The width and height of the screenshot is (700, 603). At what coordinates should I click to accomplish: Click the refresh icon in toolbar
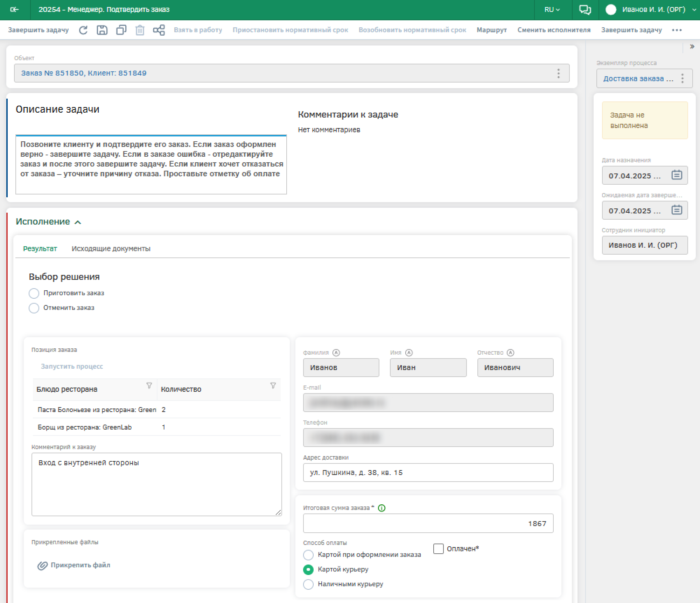[83, 30]
